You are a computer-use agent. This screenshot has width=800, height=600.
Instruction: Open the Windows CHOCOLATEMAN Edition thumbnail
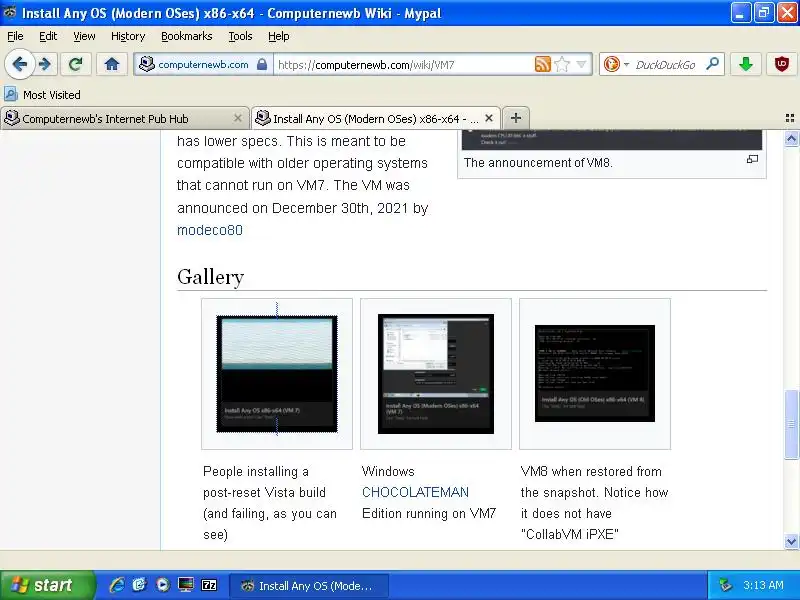point(436,374)
